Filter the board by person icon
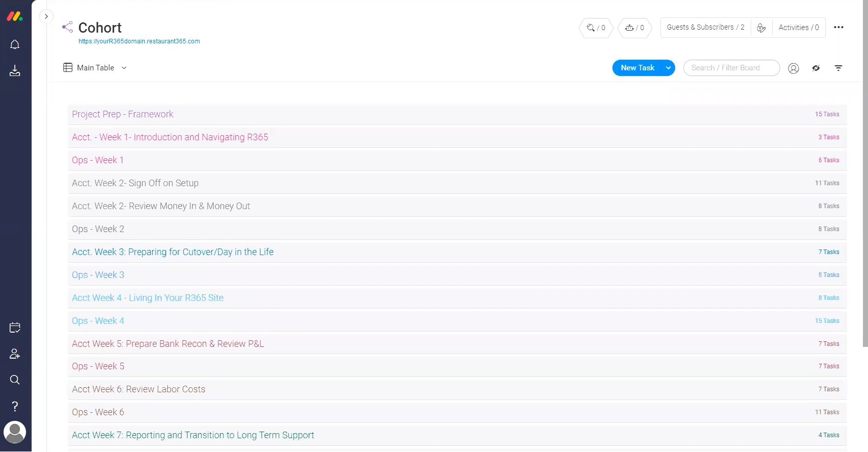The height and width of the screenshot is (452, 868). click(x=794, y=68)
